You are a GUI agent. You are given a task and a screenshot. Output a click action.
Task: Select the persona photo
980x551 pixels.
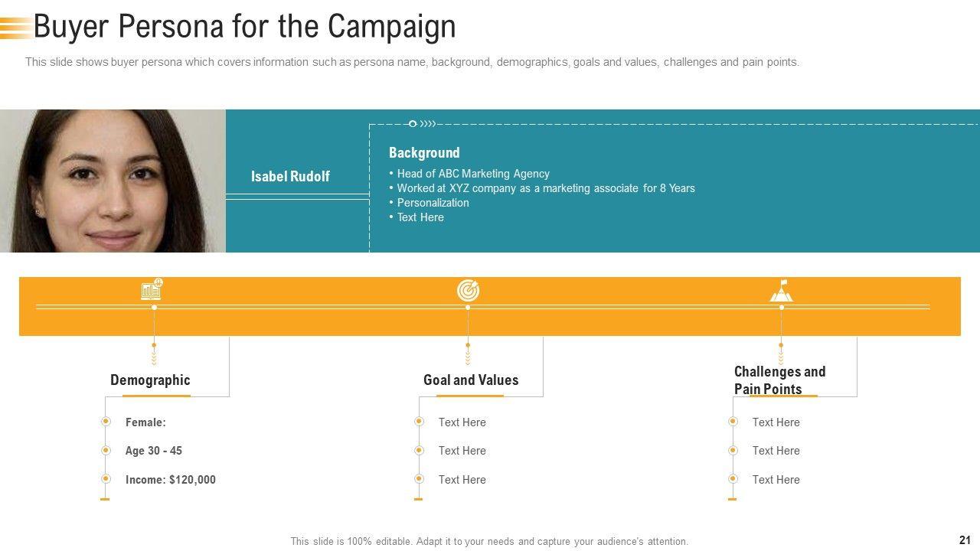point(113,181)
